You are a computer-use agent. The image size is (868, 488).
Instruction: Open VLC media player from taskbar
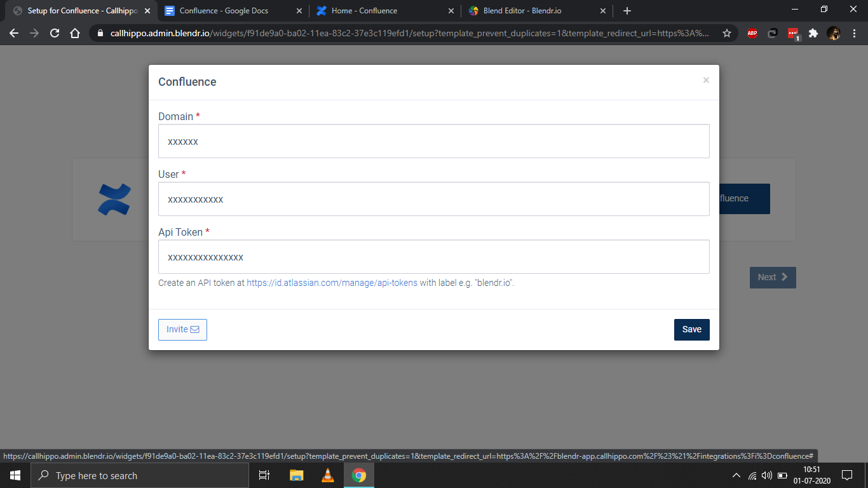click(328, 475)
